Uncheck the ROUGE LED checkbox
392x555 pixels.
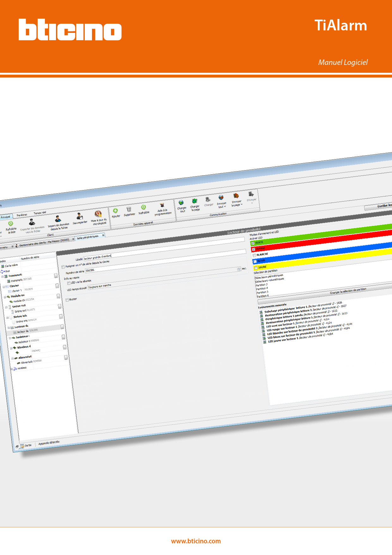pyautogui.click(x=254, y=249)
